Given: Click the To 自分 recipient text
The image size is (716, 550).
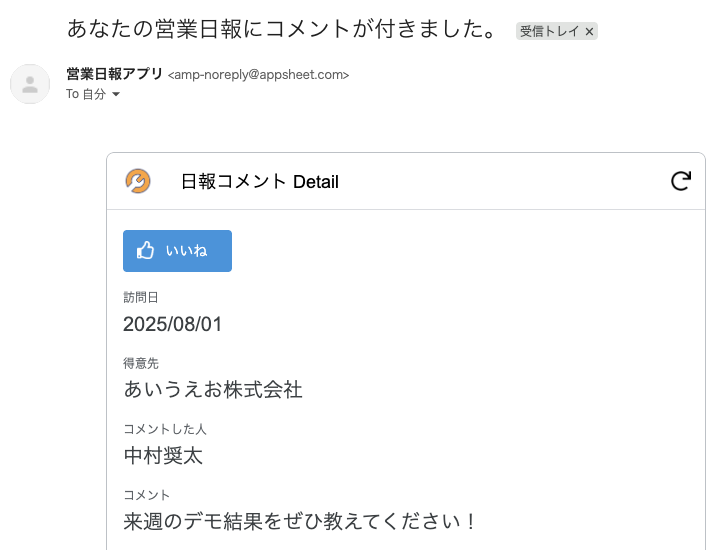Looking at the screenshot, I should pyautogui.click(x=86, y=94).
